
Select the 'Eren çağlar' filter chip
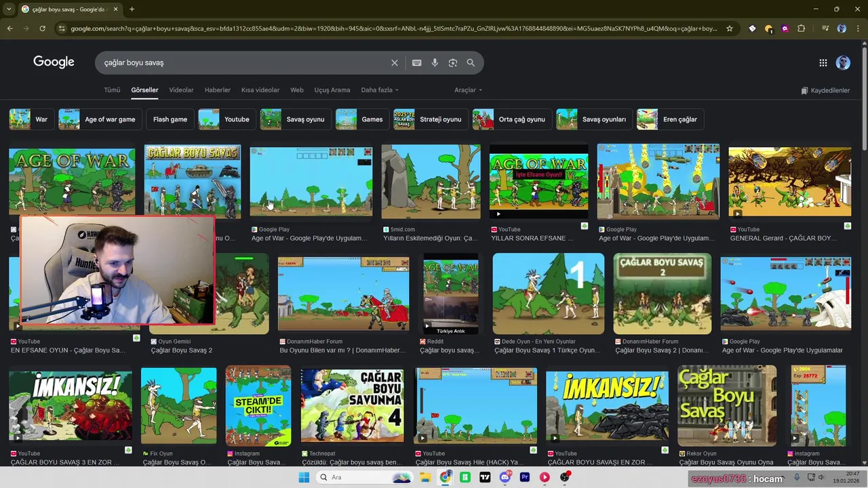(x=670, y=119)
